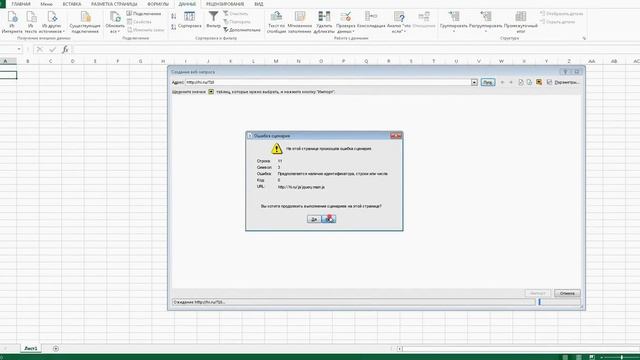
Task: Open the Name Box dropdown arrow
Action: 19,49
